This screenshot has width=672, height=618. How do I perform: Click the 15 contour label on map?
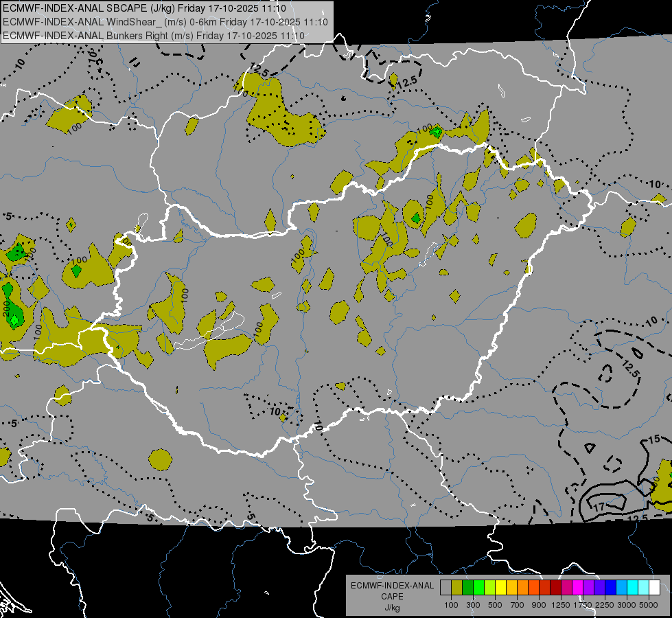[x=654, y=439]
